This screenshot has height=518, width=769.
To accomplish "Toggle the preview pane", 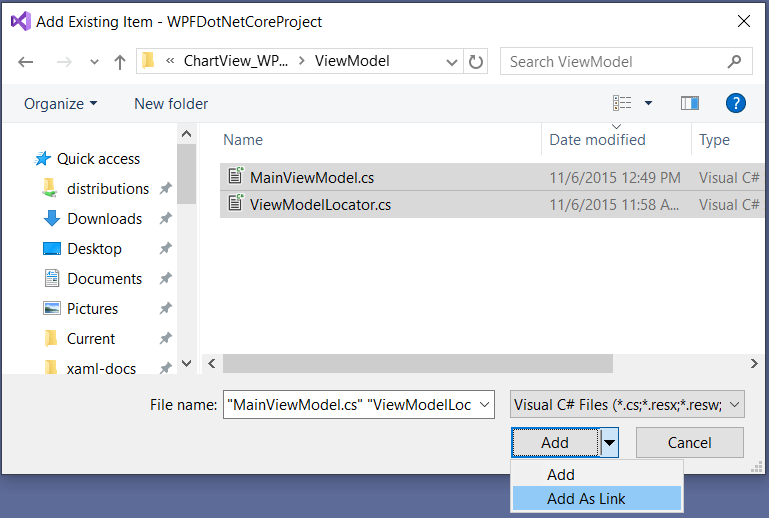I will point(690,103).
